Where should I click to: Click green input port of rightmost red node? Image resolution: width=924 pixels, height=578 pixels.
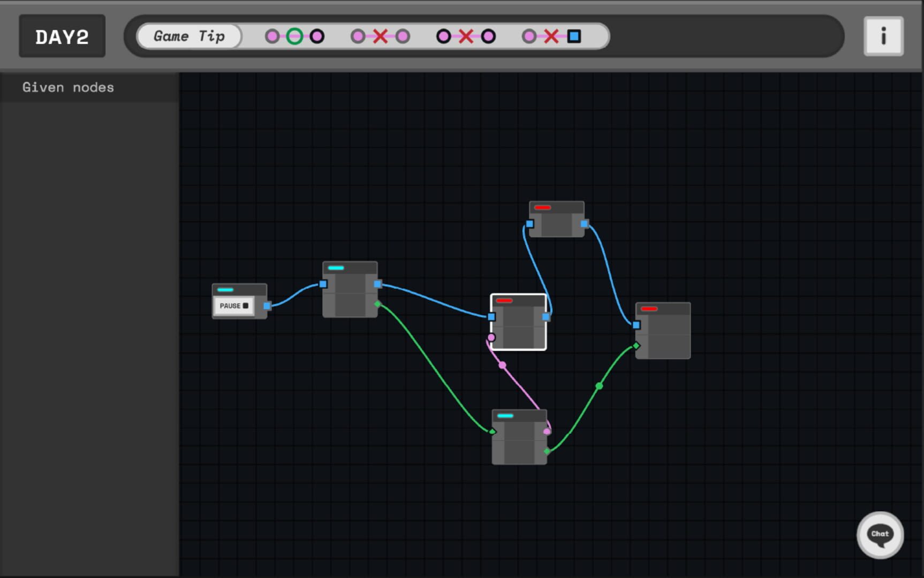[636, 346]
